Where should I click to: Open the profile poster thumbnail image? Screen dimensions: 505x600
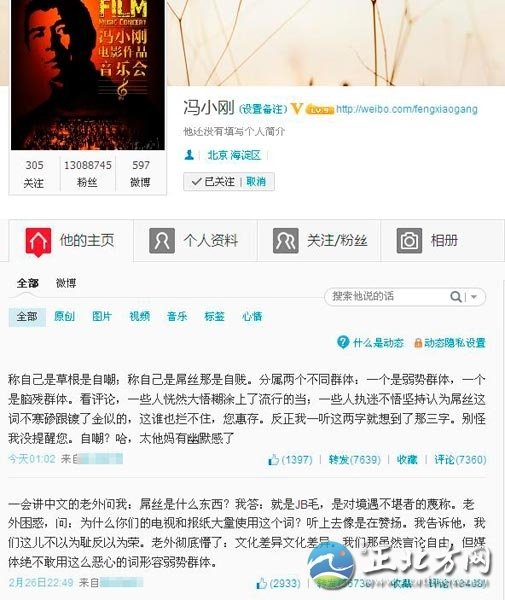88,75
